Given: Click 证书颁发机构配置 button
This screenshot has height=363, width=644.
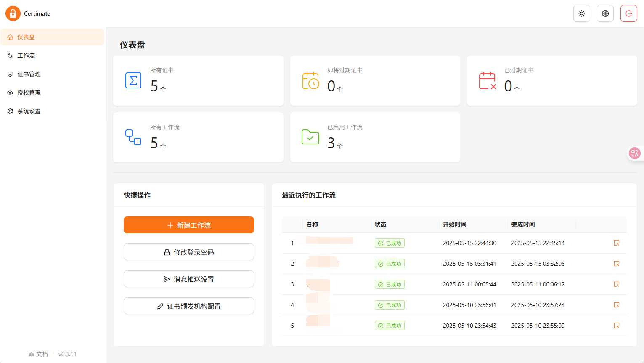Looking at the screenshot, I should (189, 306).
